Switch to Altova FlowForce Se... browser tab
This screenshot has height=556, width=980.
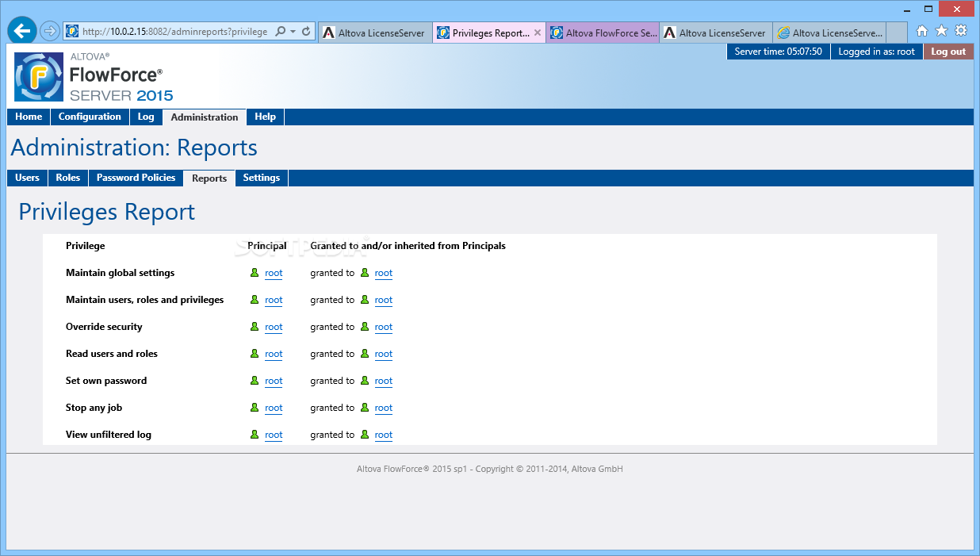click(603, 33)
